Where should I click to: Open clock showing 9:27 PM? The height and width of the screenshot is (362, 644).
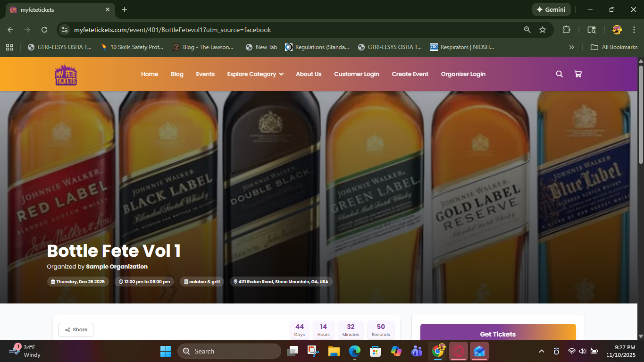click(621, 351)
